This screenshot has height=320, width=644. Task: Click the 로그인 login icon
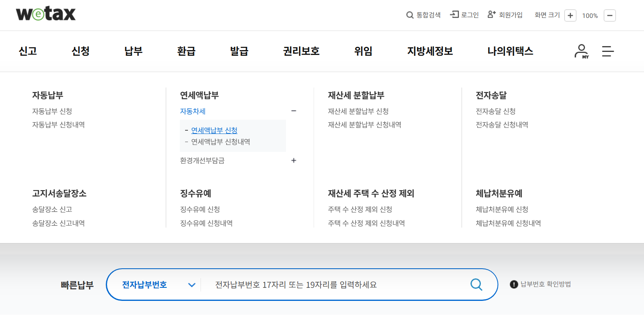coord(454,15)
